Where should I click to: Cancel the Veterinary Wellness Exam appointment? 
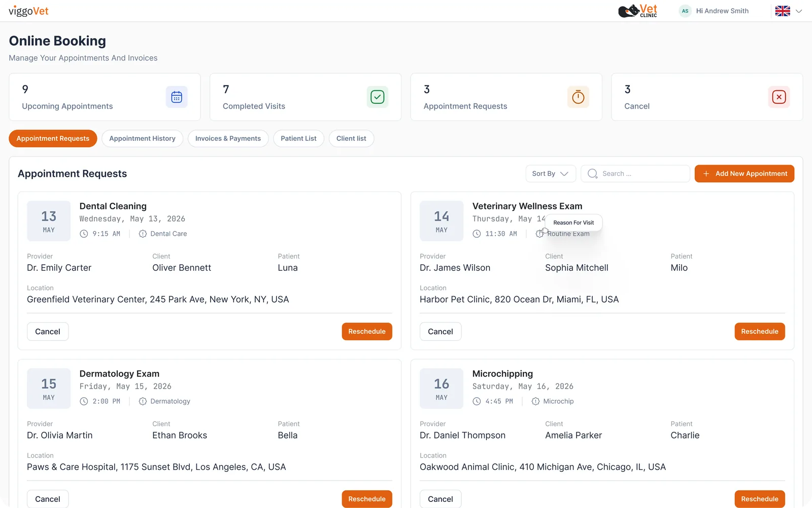tap(441, 332)
